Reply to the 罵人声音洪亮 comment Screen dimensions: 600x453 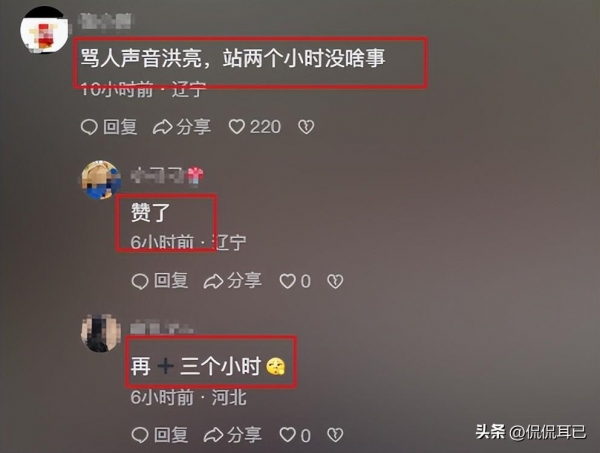pos(109,127)
